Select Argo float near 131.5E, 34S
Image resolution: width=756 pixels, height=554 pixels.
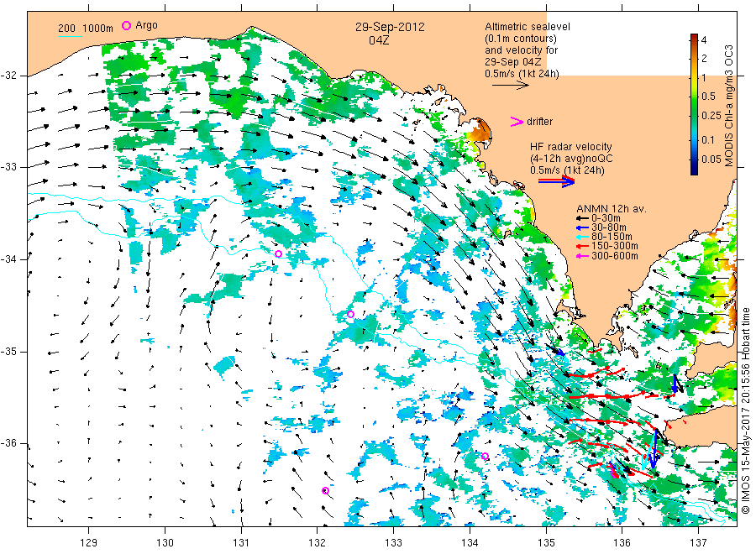pos(278,253)
